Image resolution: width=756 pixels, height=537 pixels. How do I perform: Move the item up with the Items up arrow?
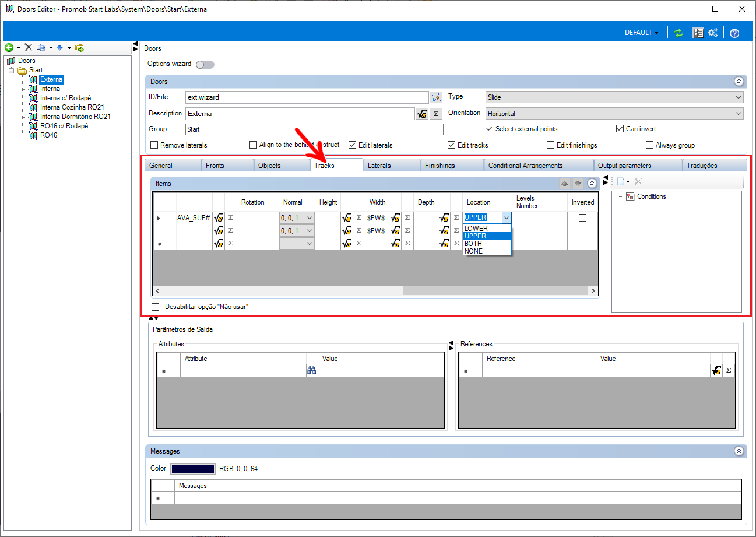click(x=564, y=183)
